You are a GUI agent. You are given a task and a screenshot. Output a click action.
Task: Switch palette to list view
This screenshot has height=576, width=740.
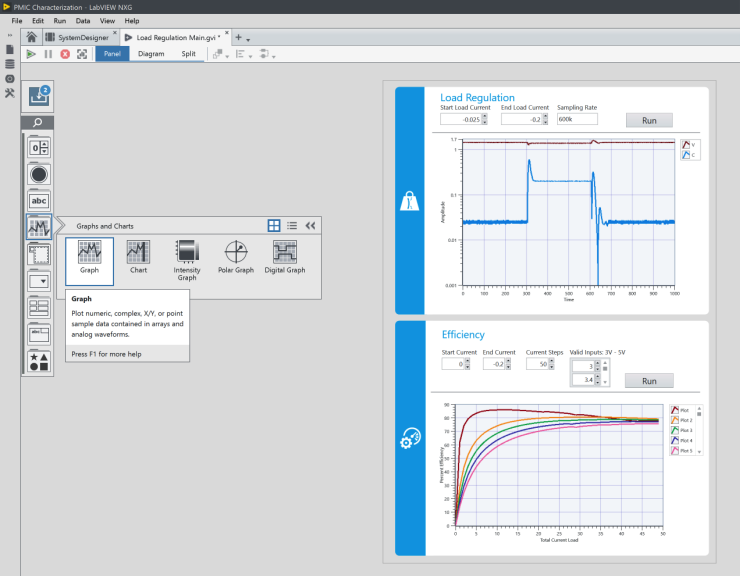[x=291, y=226]
